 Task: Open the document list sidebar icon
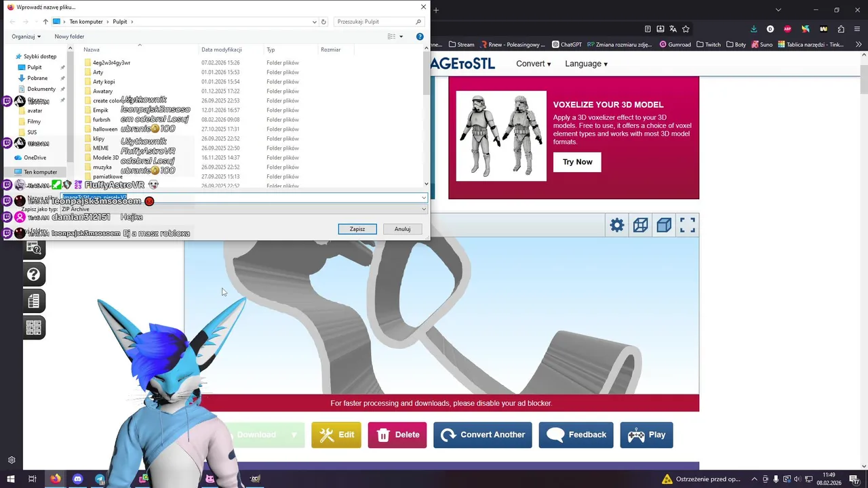(34, 300)
